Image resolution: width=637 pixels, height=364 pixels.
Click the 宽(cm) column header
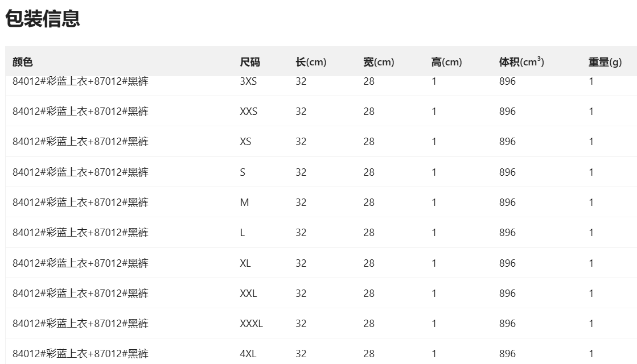click(x=379, y=62)
